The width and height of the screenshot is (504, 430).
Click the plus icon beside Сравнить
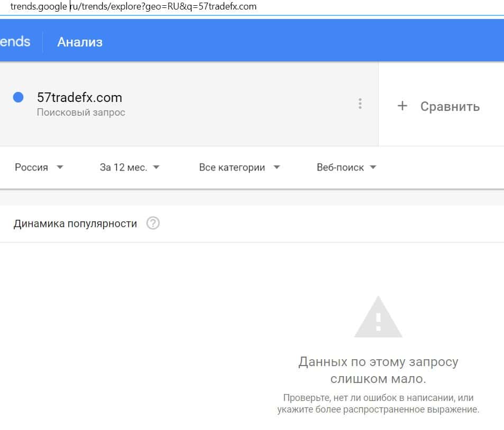[x=402, y=106]
